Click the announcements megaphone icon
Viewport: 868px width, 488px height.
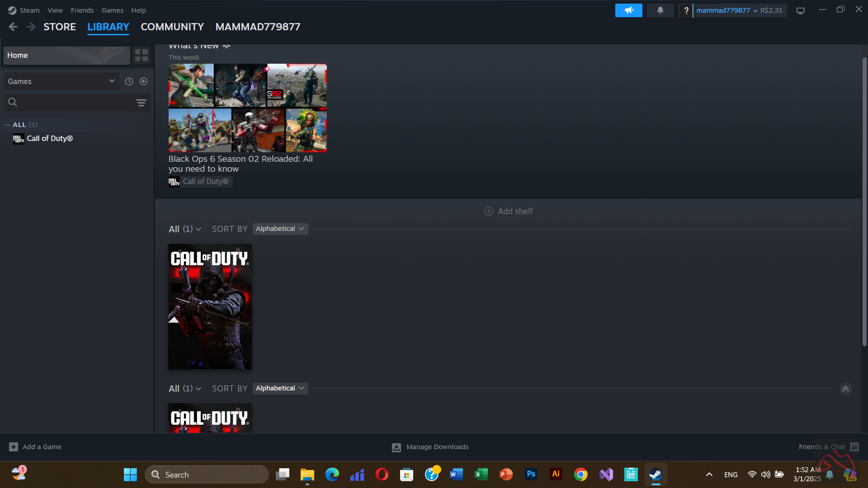628,10
